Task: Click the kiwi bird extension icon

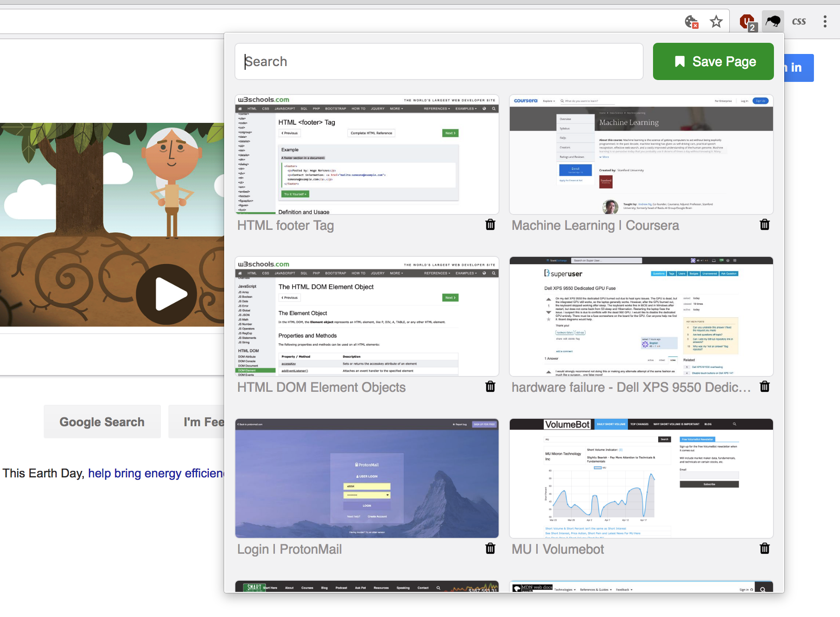Action: [x=773, y=21]
